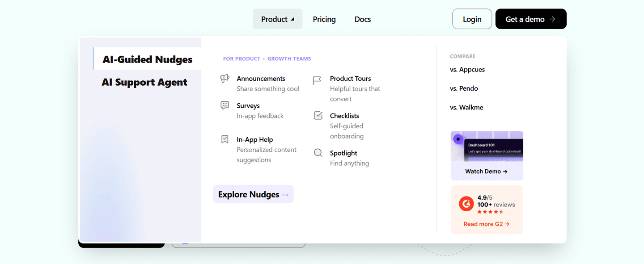The width and height of the screenshot is (644, 264).
Task: Click the G2 logo badge
Action: (x=466, y=204)
